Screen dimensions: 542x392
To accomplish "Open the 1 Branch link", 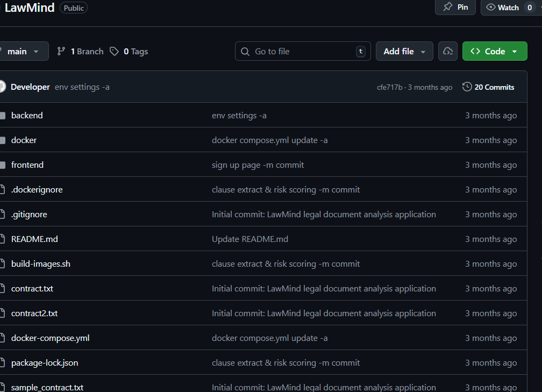I will [x=87, y=51].
